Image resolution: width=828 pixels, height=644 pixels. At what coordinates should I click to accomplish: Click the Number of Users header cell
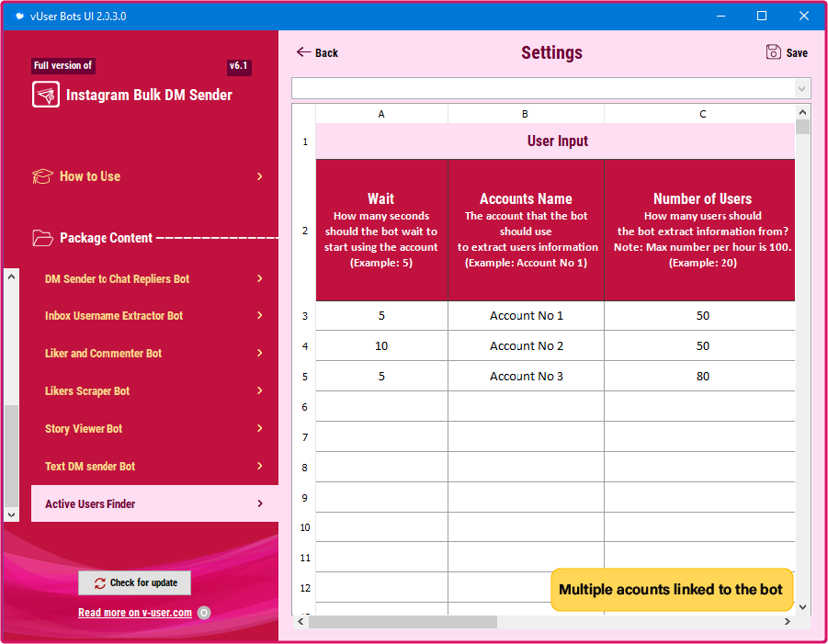pyautogui.click(x=699, y=231)
